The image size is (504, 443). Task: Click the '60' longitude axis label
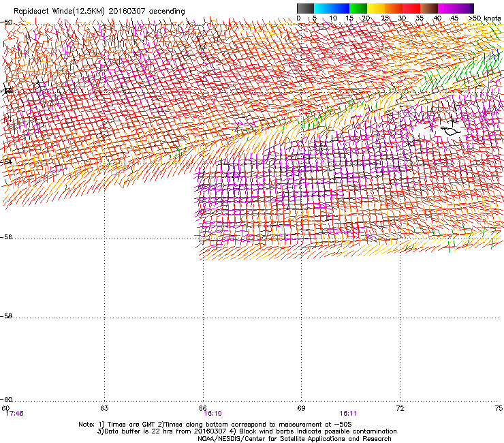coord(5,408)
